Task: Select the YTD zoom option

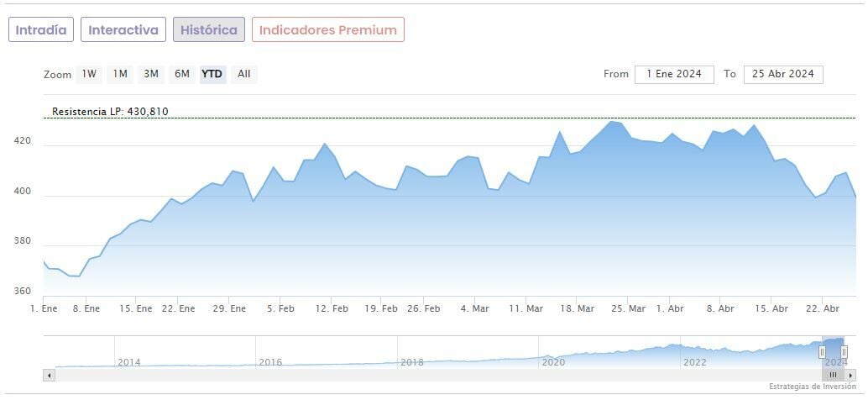Action: pyautogui.click(x=212, y=74)
